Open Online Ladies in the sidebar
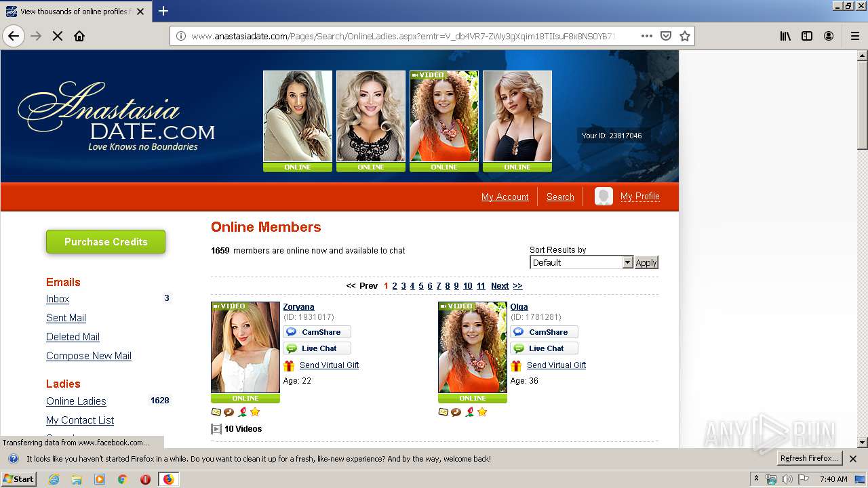This screenshot has height=488, width=868. point(76,401)
